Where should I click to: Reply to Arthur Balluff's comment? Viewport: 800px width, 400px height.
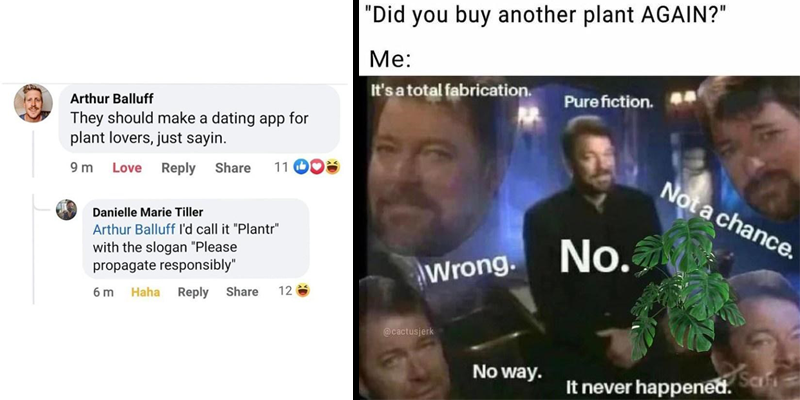tap(179, 168)
